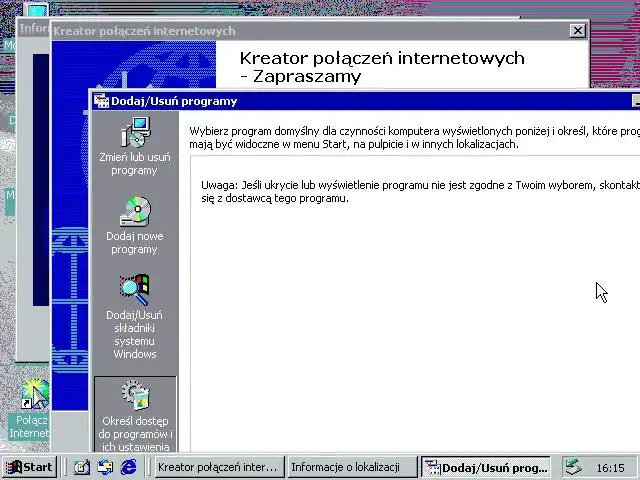Image resolution: width=640 pixels, height=480 pixels.
Task: Click the Uwaga note text
Action: coord(420,191)
